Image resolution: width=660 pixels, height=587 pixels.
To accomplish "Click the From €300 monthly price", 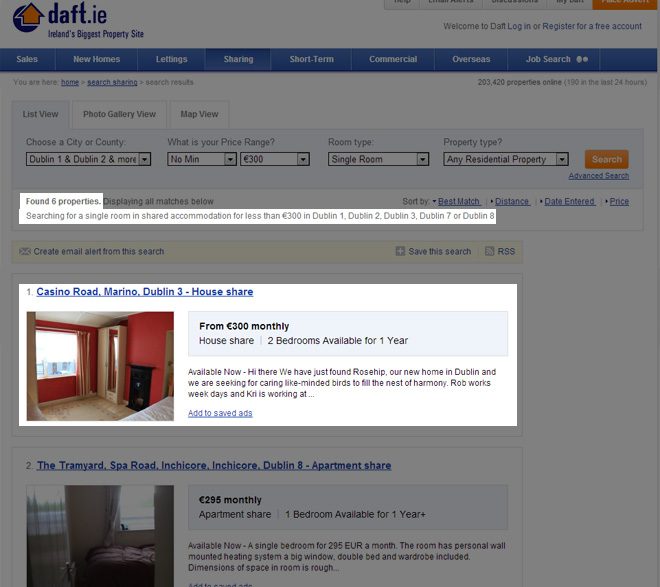I will click(x=244, y=326).
